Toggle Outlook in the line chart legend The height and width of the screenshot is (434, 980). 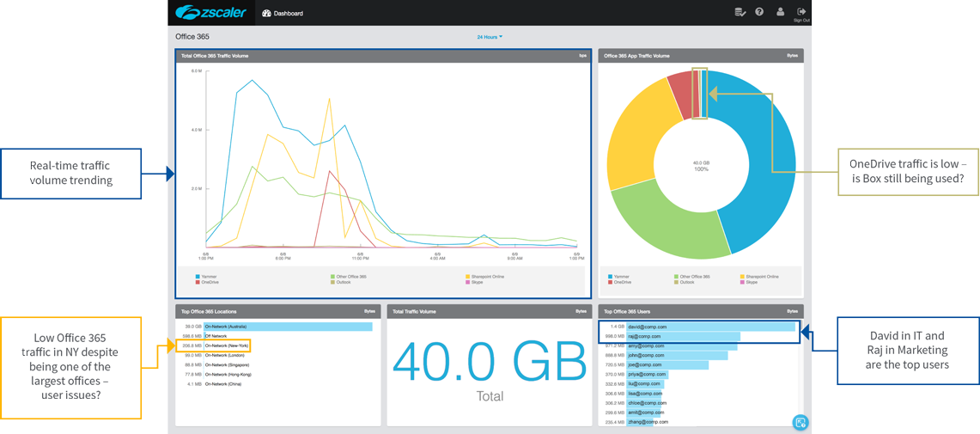341,282
